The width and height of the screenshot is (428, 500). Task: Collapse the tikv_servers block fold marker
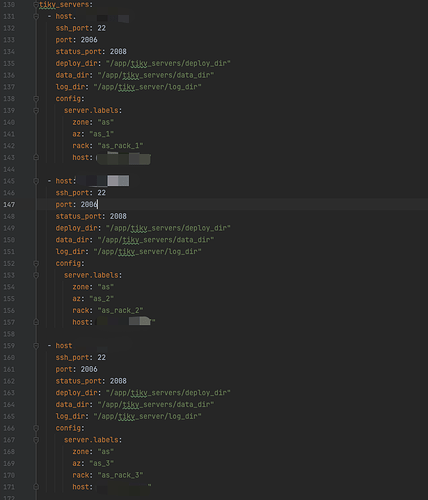pos(36,5)
